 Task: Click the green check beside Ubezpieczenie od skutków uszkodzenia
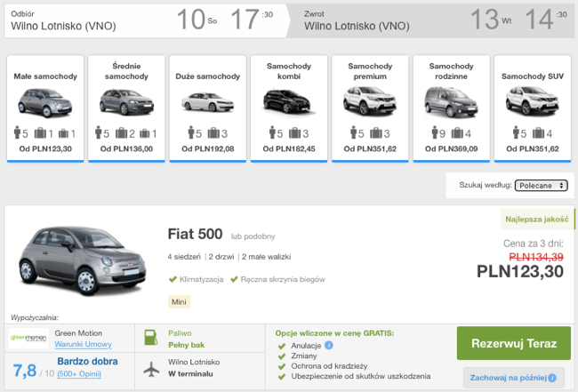click(x=282, y=377)
